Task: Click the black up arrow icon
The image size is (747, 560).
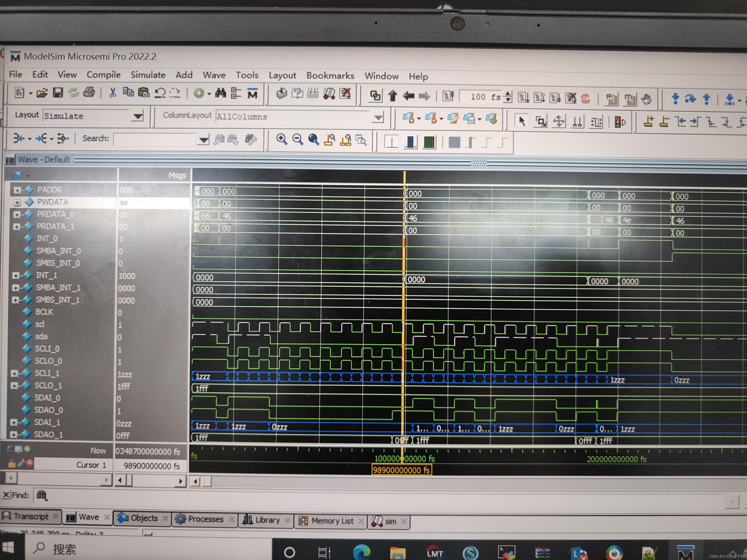Action: coord(392,96)
